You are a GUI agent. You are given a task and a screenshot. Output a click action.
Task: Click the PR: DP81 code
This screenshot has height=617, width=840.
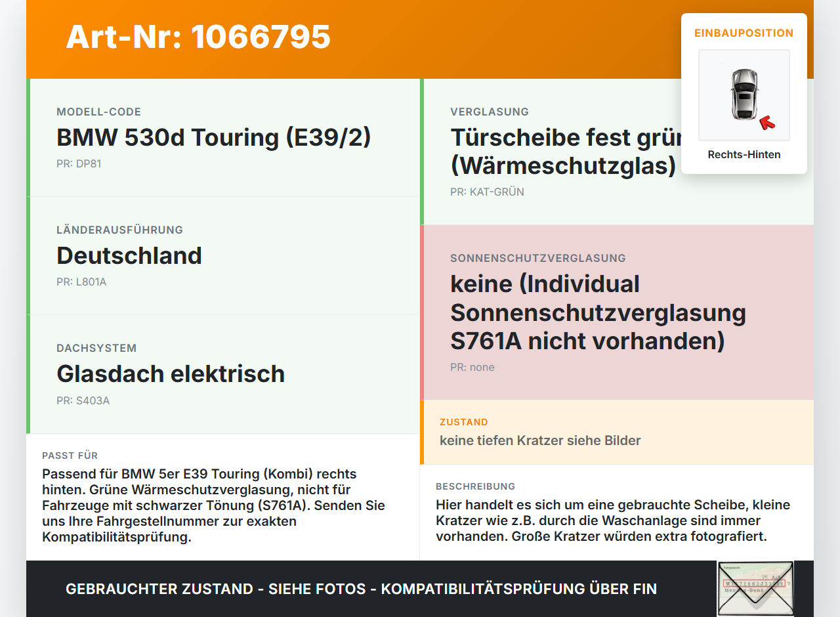click(79, 164)
